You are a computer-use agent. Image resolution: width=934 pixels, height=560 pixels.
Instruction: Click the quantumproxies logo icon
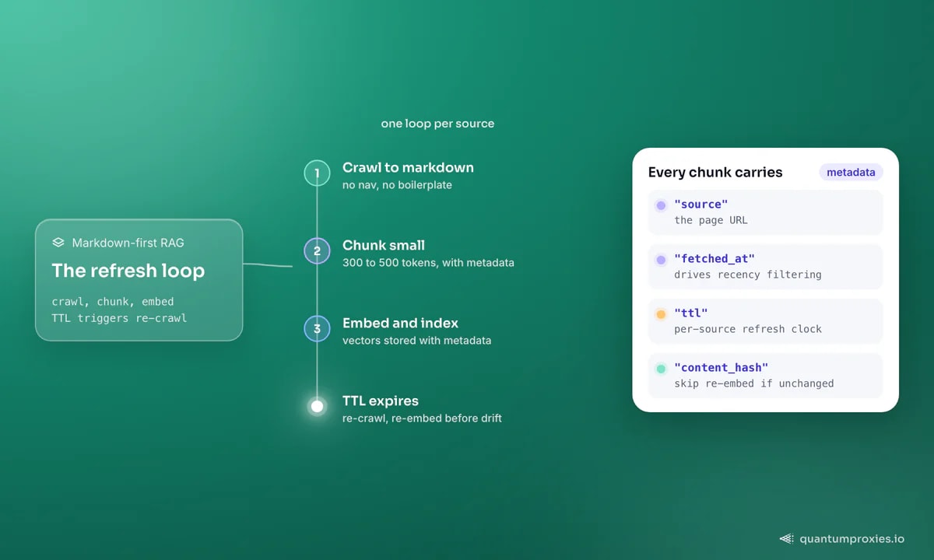point(787,538)
